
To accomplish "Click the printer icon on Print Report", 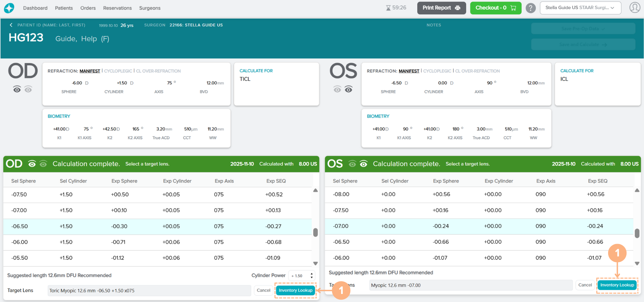I will [458, 8].
